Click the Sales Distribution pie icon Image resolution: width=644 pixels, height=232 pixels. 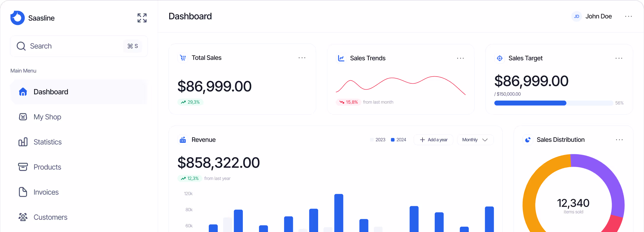click(x=528, y=140)
